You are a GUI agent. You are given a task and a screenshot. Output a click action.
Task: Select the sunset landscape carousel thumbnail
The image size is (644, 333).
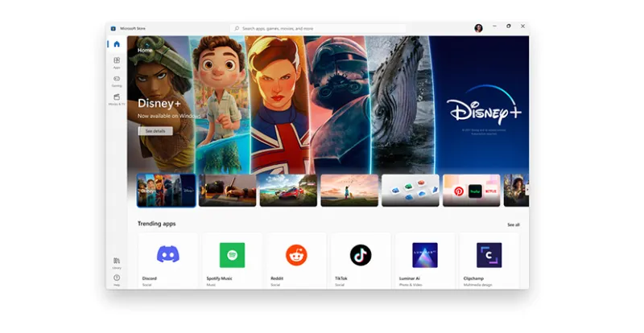[x=349, y=191]
